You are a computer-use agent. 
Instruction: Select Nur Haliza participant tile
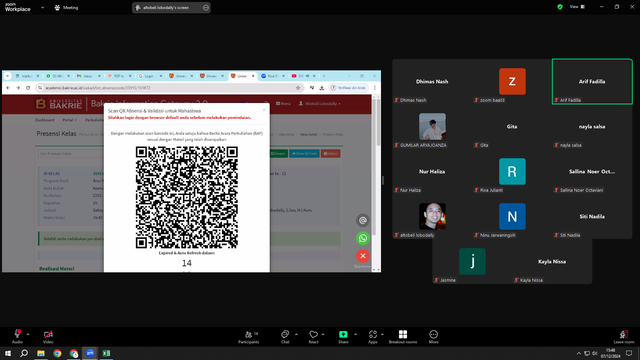pos(432,171)
